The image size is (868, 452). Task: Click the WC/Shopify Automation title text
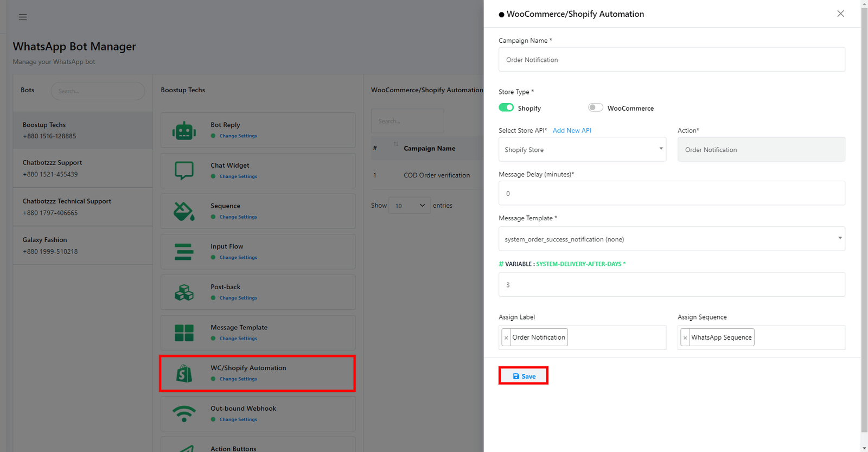248,368
